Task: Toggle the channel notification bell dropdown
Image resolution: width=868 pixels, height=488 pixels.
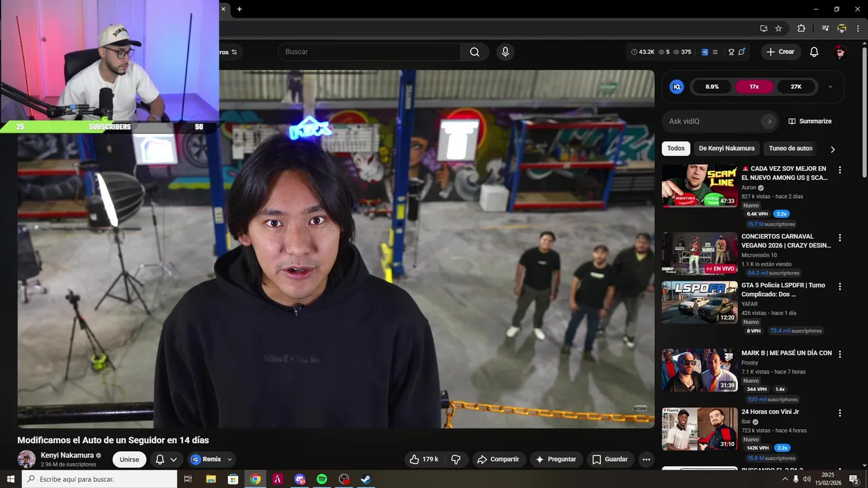Action: point(167,460)
